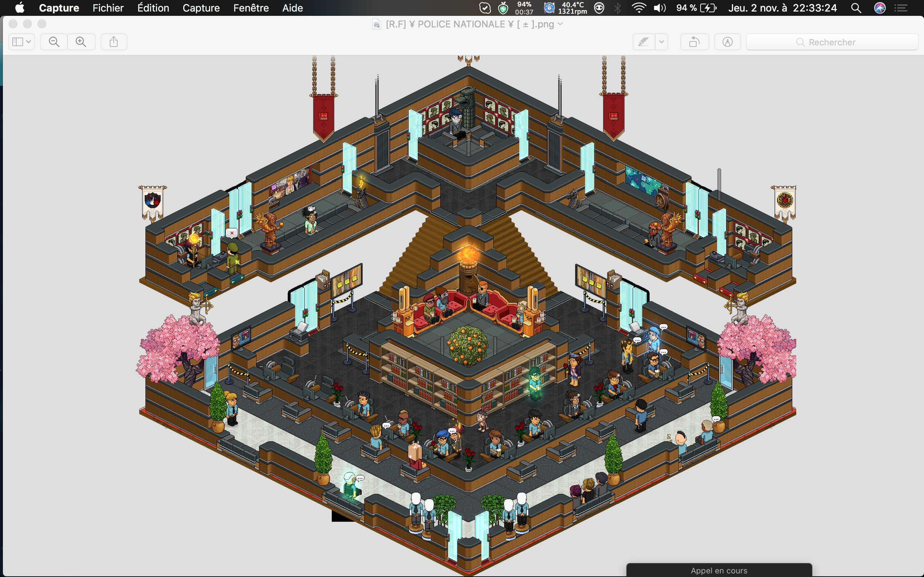
Task: Click the Aide menu item
Action: click(x=291, y=7)
